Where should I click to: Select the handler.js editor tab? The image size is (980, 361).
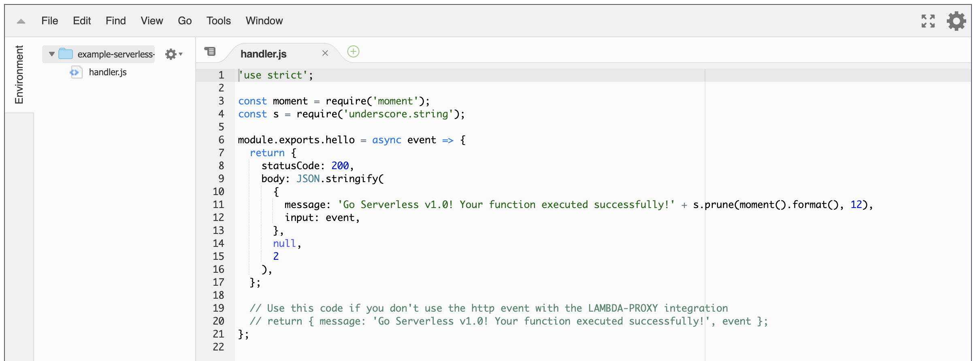click(x=263, y=54)
